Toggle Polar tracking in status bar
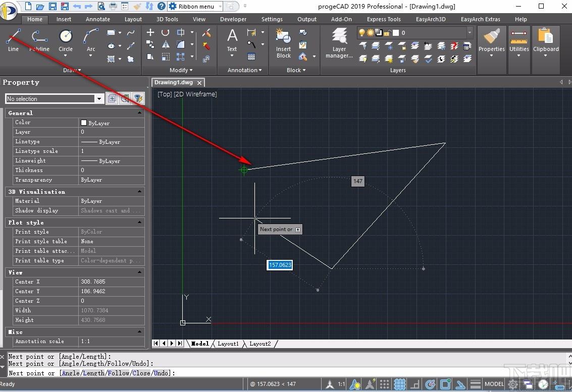This screenshot has height=392, width=572. click(x=431, y=384)
